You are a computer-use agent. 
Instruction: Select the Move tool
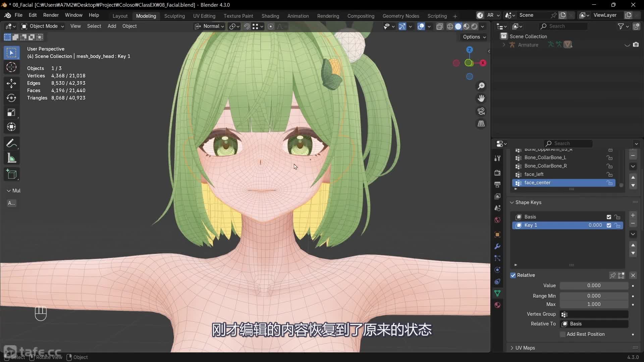click(x=11, y=83)
